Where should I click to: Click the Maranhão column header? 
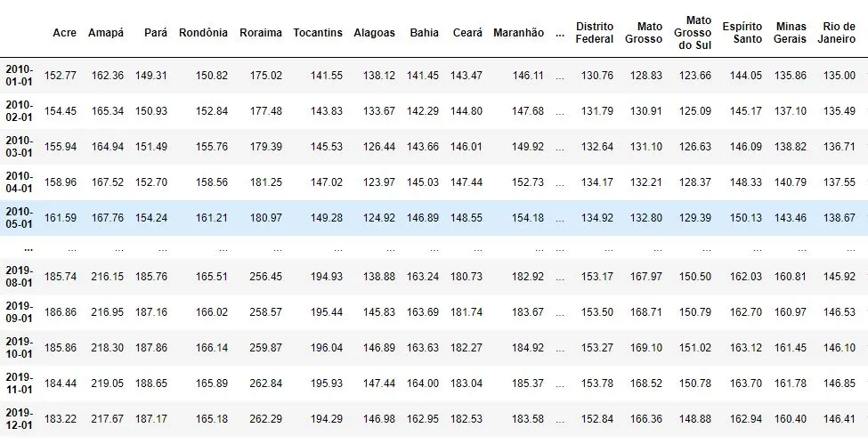pos(518,33)
